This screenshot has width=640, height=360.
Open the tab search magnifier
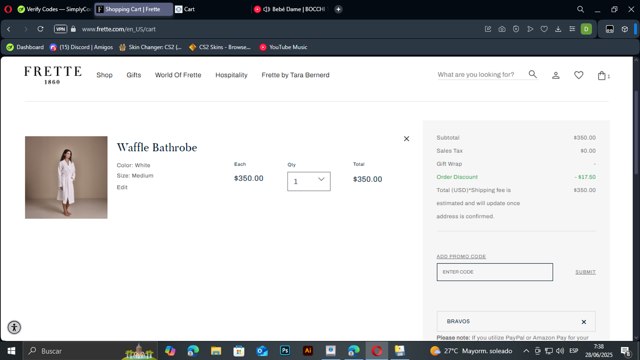click(x=580, y=9)
